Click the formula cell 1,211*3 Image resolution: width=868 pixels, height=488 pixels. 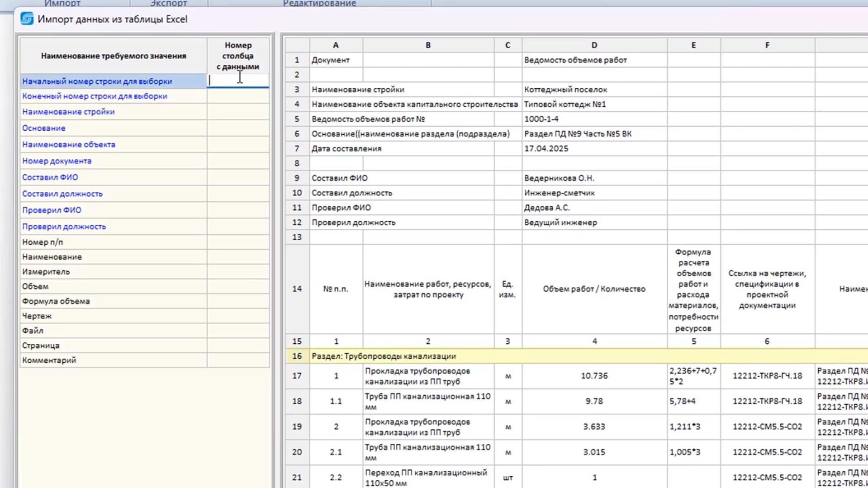[x=693, y=426]
